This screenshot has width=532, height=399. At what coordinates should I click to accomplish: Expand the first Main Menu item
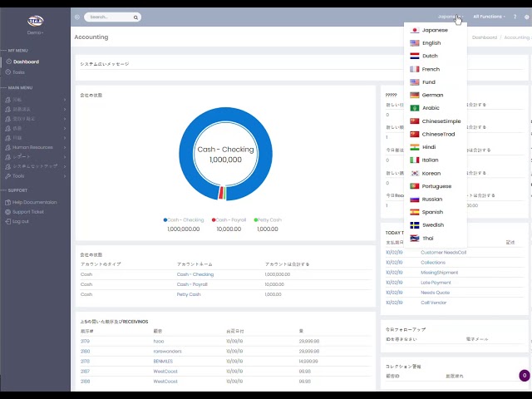click(x=35, y=100)
